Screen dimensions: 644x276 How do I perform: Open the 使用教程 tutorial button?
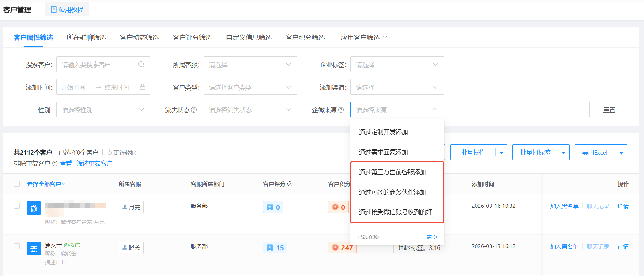click(67, 9)
